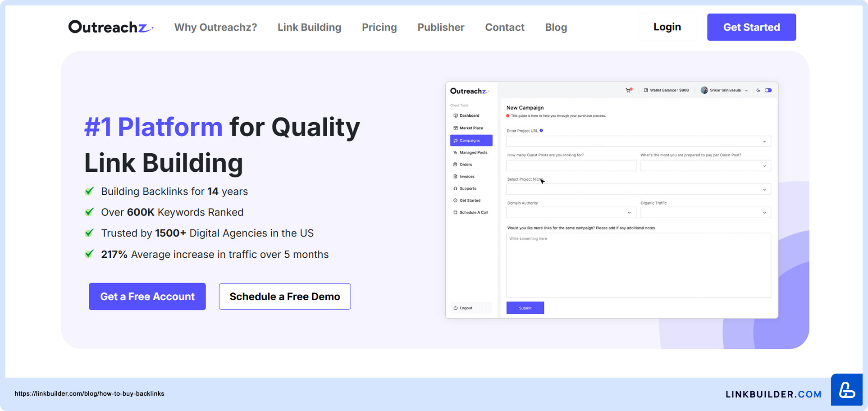Click the red alert icon under New Campaign
The height and width of the screenshot is (411, 868).
pyautogui.click(x=508, y=116)
